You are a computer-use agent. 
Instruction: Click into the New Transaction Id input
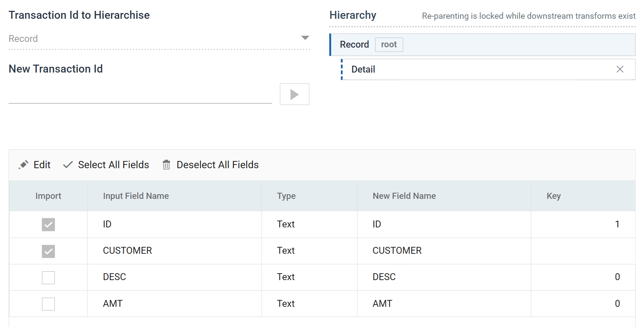(140, 95)
